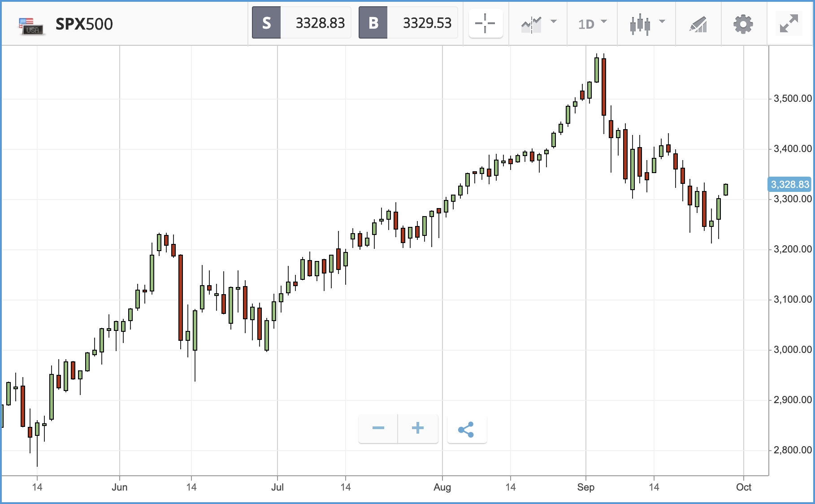Expand the compare dropdown arrow
The width and height of the screenshot is (815, 504).
pyautogui.click(x=554, y=22)
